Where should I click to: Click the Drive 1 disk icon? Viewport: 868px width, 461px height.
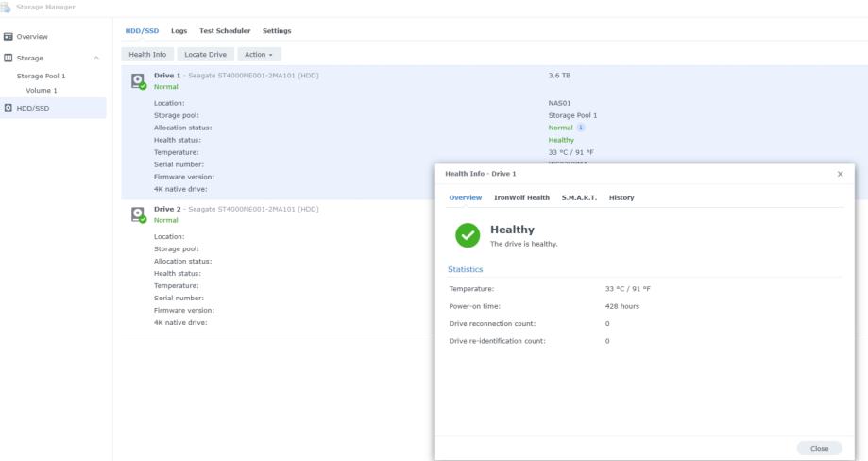(x=139, y=80)
